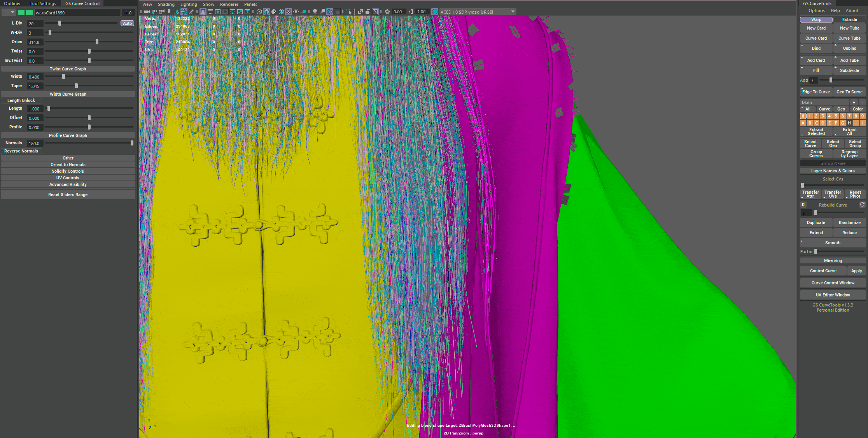Activate the Warp mode toggle in GS CurveTools
The width and height of the screenshot is (868, 438).
coord(815,19)
